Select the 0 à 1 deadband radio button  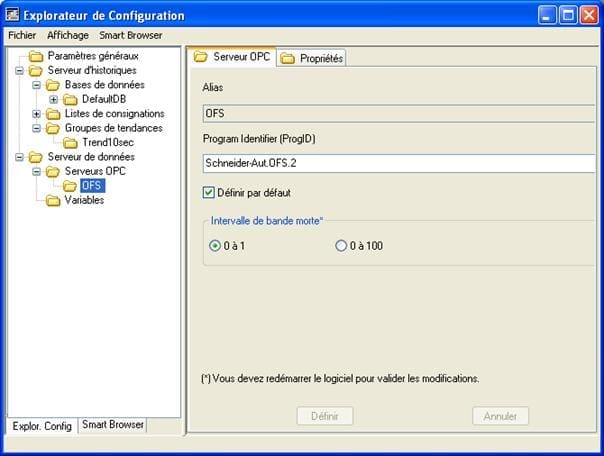pyautogui.click(x=215, y=246)
